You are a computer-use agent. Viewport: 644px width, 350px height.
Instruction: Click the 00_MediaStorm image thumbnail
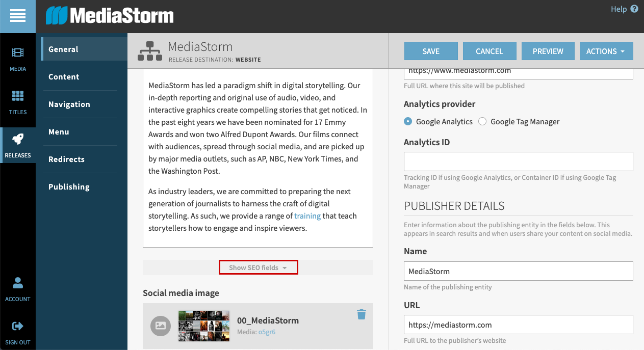(x=204, y=326)
